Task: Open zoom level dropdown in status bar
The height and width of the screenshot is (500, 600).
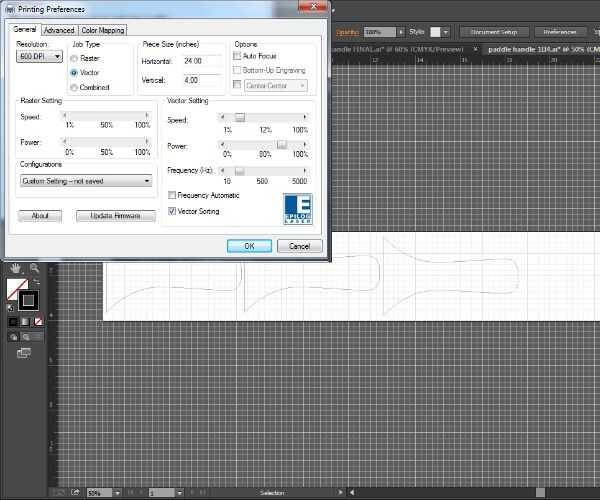Action: tap(117, 493)
